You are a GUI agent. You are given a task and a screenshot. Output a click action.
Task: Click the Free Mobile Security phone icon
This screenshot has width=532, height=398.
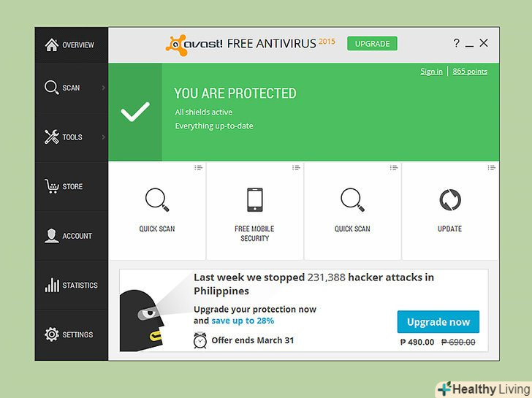[254, 199]
